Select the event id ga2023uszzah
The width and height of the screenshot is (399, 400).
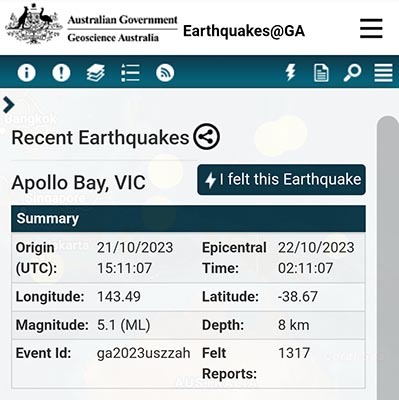[144, 353]
